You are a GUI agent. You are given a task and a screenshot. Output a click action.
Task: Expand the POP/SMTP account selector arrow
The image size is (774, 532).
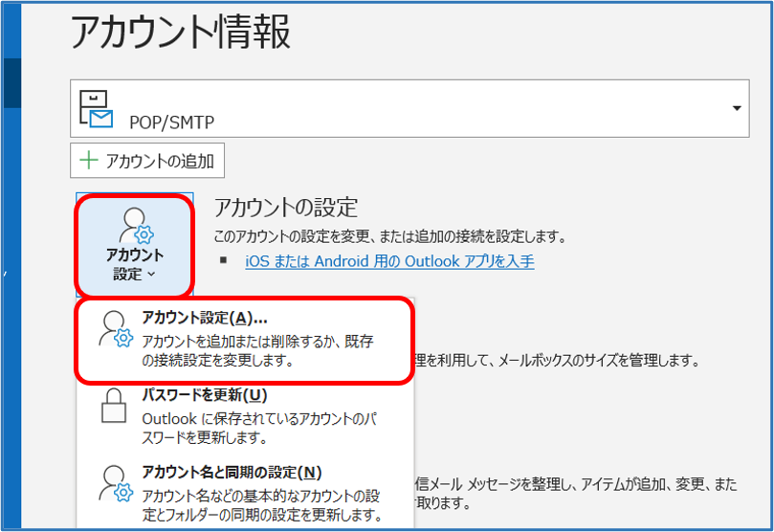[x=737, y=108]
